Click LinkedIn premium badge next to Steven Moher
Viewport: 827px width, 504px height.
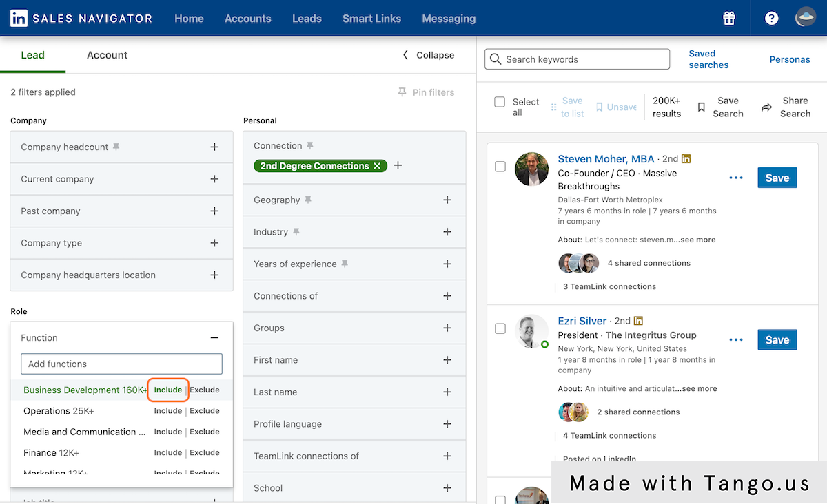(686, 159)
